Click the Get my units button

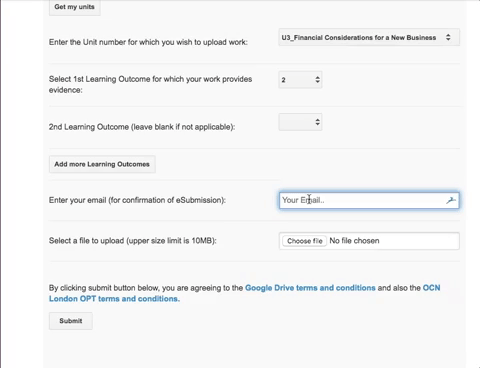[74, 7]
